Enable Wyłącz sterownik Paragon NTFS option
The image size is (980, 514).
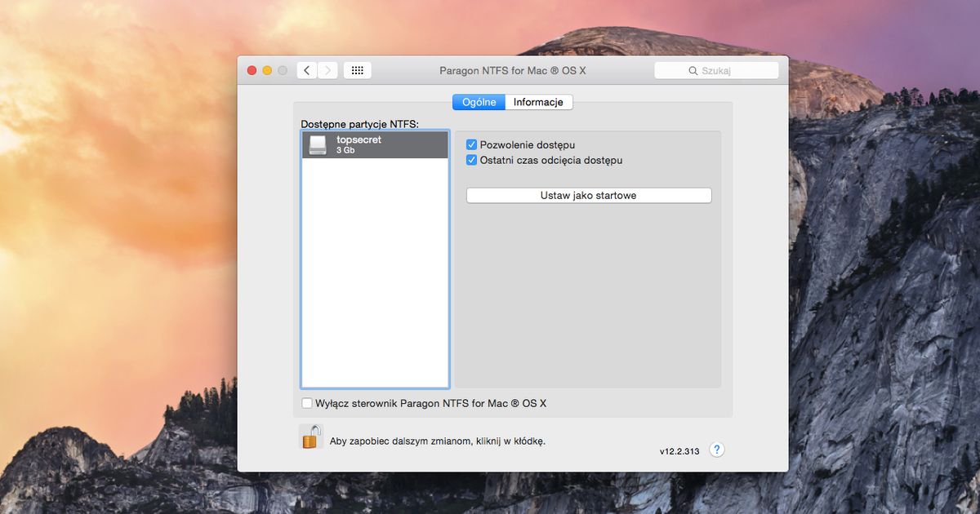click(x=307, y=402)
